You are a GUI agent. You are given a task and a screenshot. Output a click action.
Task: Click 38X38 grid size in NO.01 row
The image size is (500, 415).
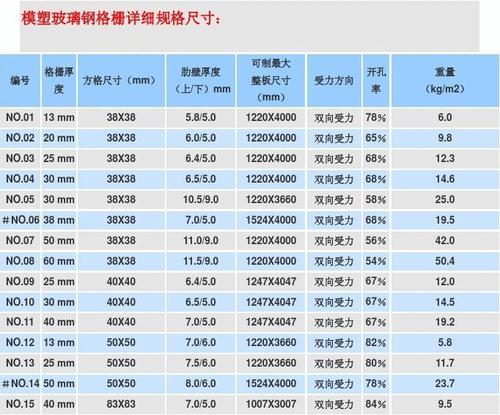tap(121, 117)
